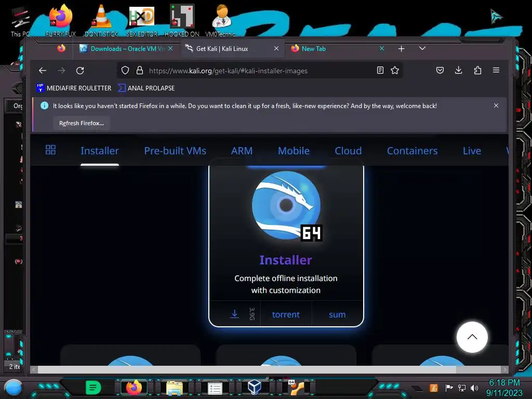Click the Installer card heading
This screenshot has height=399, width=532.
click(x=286, y=260)
